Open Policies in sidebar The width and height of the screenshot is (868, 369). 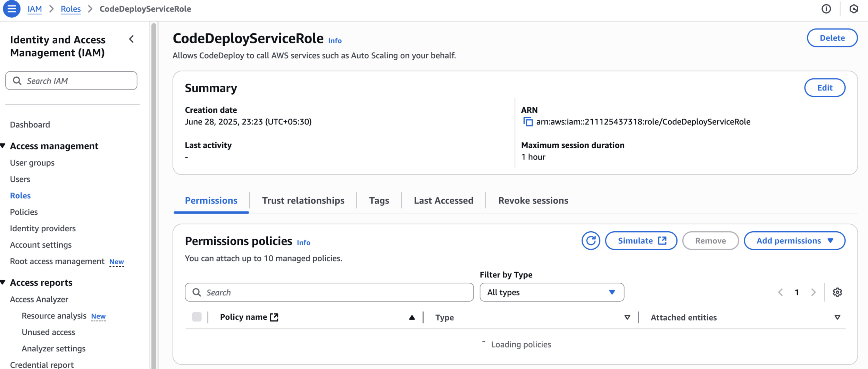24,212
